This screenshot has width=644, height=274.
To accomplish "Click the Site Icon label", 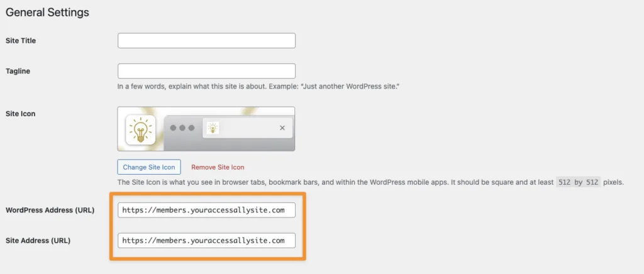I will 20,114.
